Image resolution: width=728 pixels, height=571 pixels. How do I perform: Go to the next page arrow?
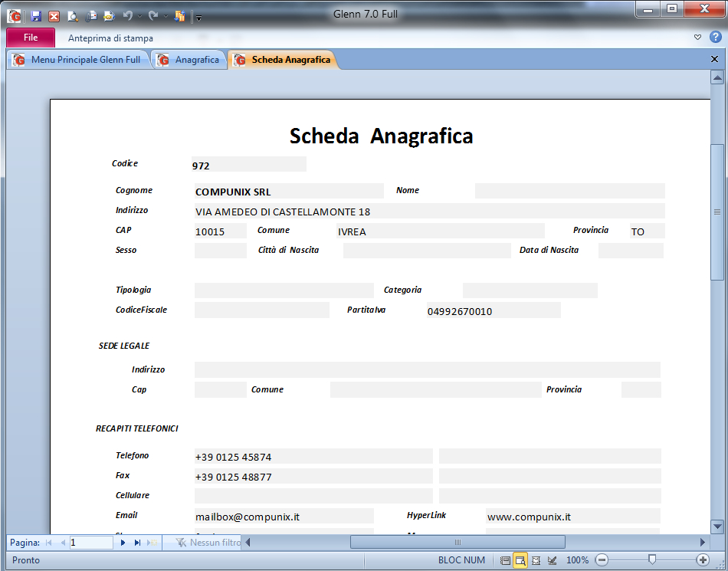(x=123, y=542)
